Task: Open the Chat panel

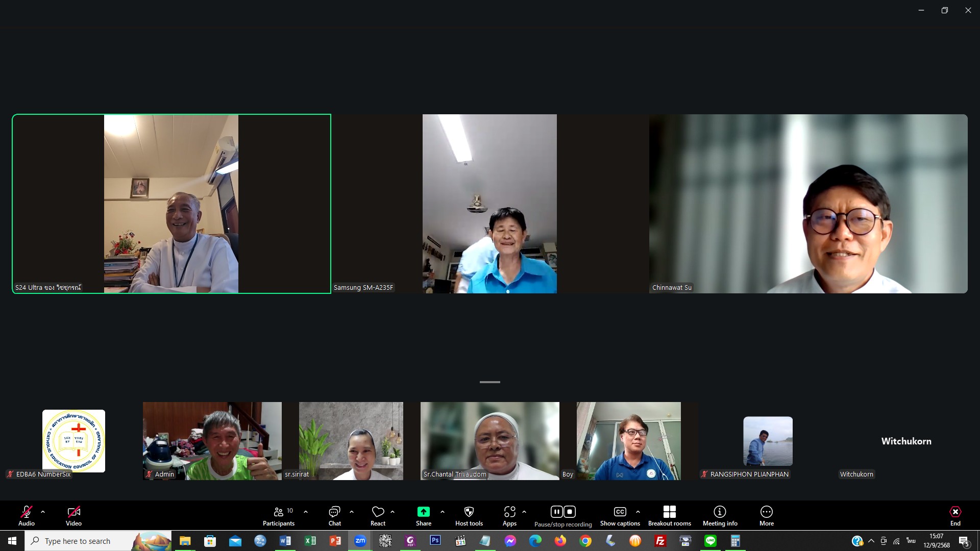Action: pyautogui.click(x=334, y=515)
